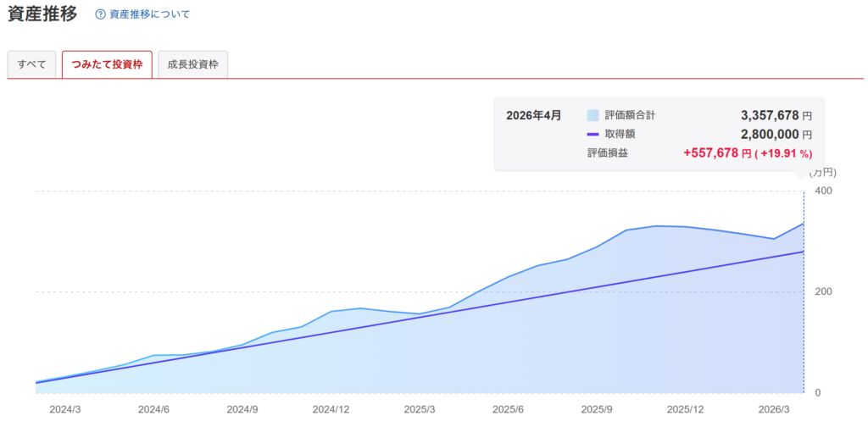
Task: Switch to the すべて tab
Action: (32, 64)
